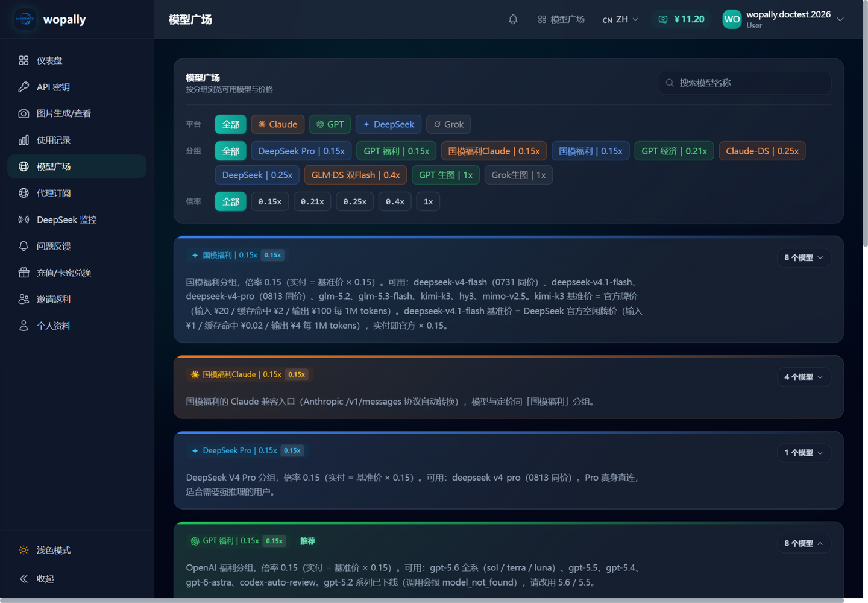Open API 密钥 in the sidebar

[x=77, y=87]
